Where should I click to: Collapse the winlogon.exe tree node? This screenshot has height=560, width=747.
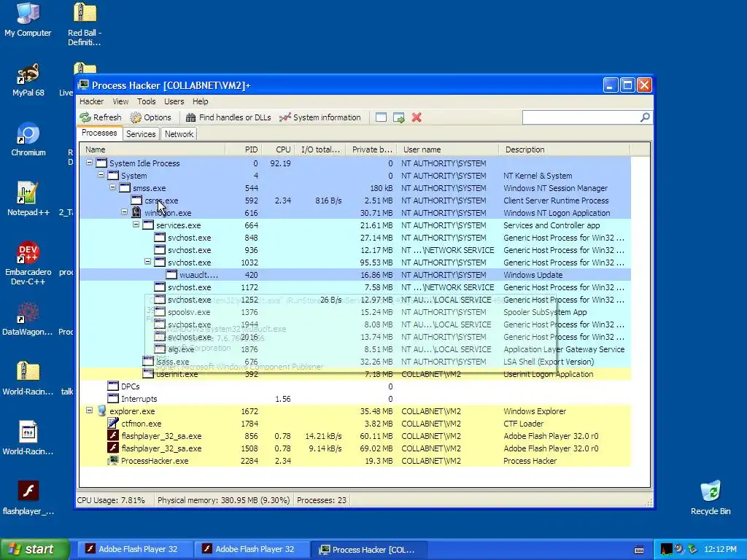pos(124,212)
